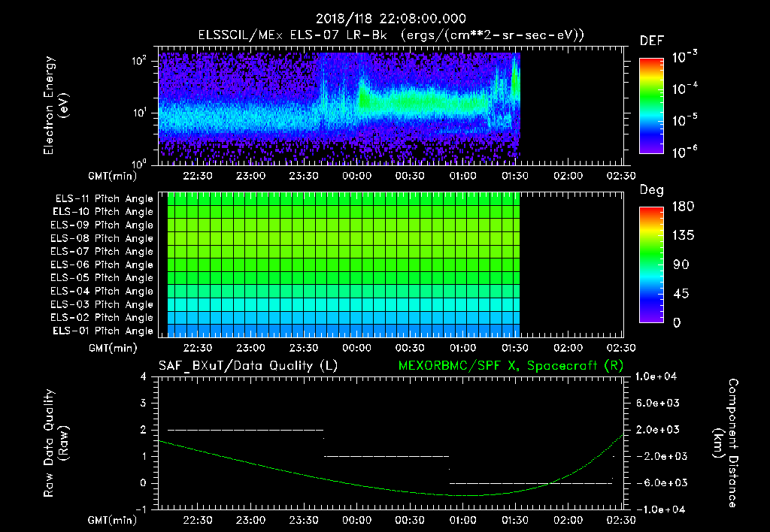Select the ELS-04 Pitch Angle row label
The width and height of the screenshot is (770, 532).
click(102, 292)
